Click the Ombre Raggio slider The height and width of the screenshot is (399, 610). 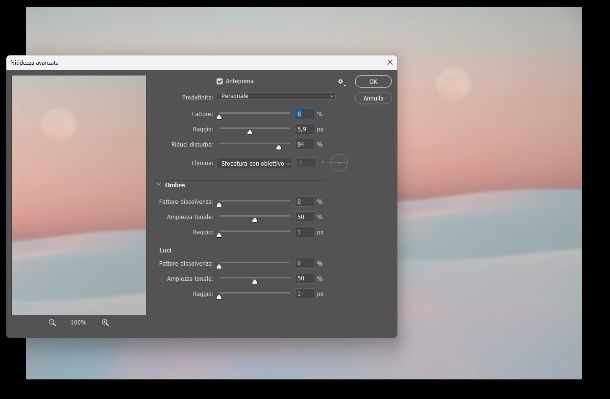(255, 232)
